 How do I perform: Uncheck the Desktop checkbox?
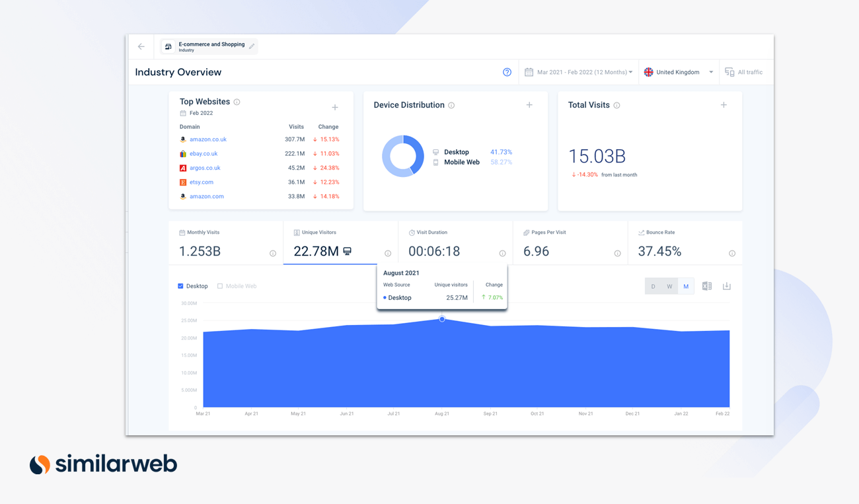[x=181, y=286]
